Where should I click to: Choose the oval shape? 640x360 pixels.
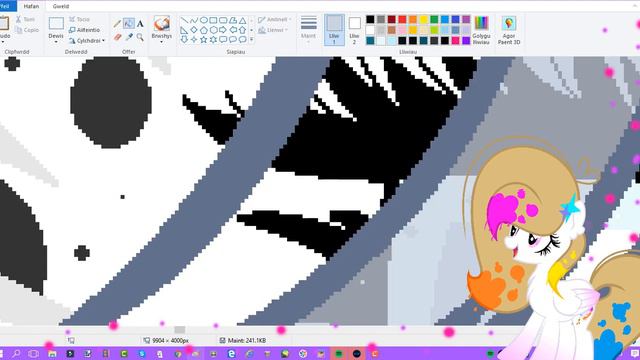(204, 20)
